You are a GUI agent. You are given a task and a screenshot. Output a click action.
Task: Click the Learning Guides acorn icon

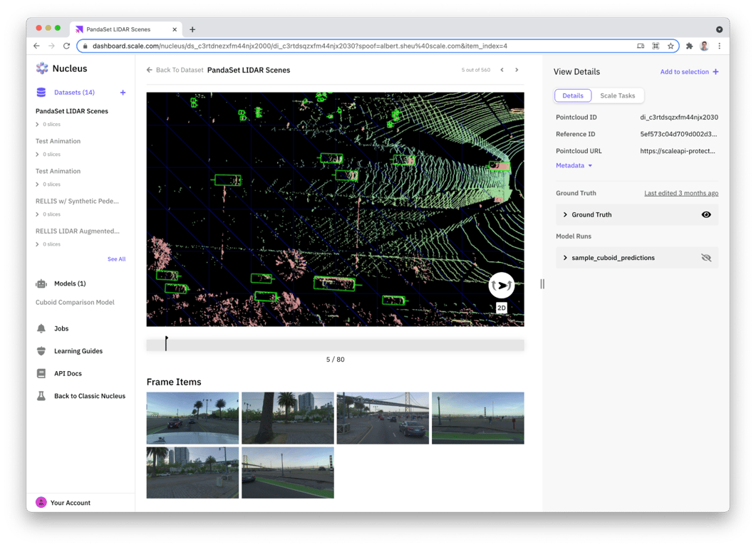41,351
